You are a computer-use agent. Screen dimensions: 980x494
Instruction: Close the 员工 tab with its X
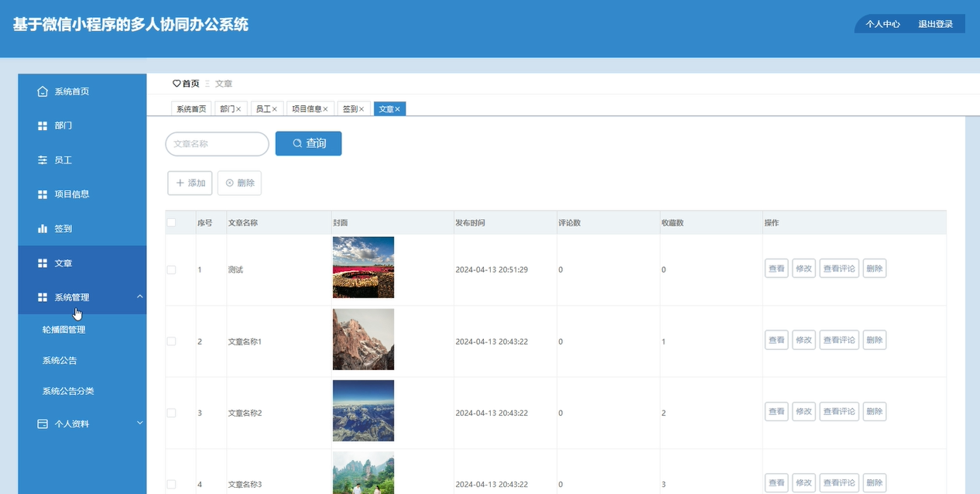275,109
